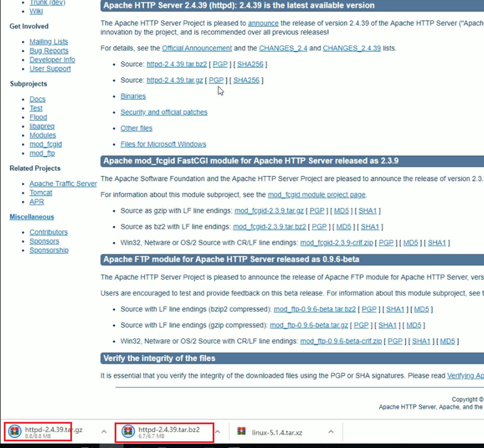The height and width of the screenshot is (448, 484).
Task: Show options menu for linux-5.1.4.tar.xz download
Action: click(331, 432)
